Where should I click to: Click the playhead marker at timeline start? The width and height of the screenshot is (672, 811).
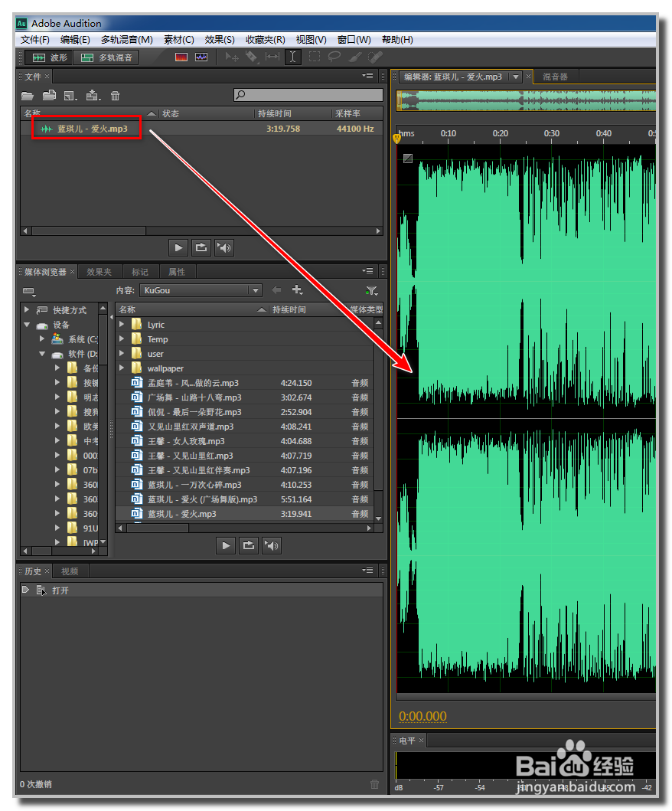pyautogui.click(x=396, y=138)
